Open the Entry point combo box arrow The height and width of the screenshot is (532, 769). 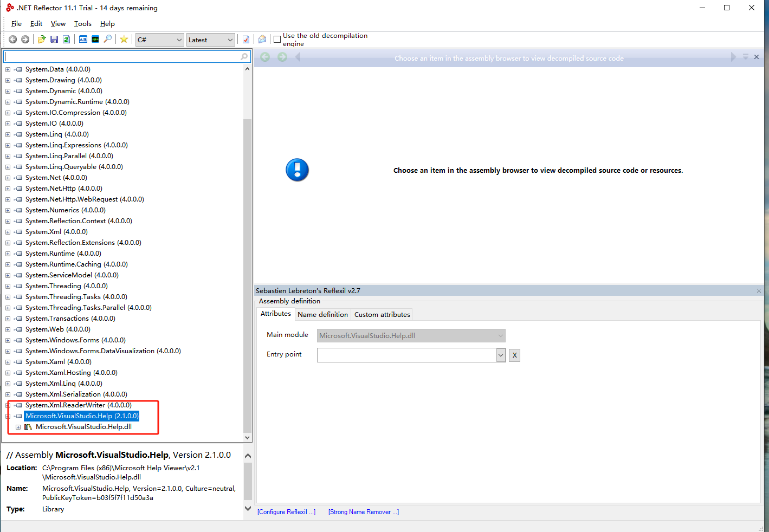501,355
